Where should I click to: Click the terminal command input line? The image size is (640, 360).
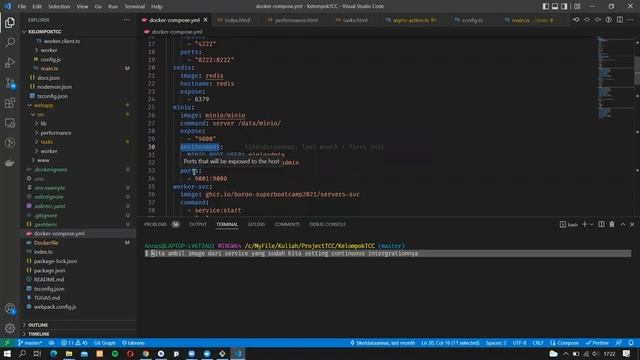[x=388, y=253]
